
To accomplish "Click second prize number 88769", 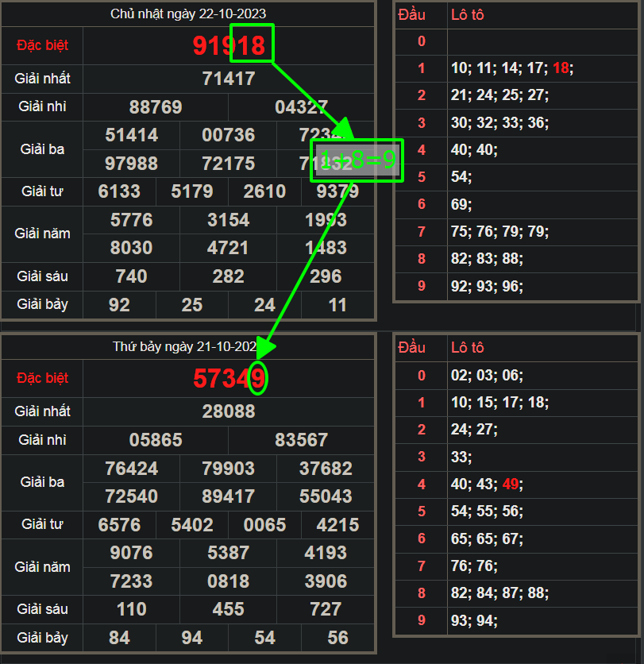I will pyautogui.click(x=156, y=107).
